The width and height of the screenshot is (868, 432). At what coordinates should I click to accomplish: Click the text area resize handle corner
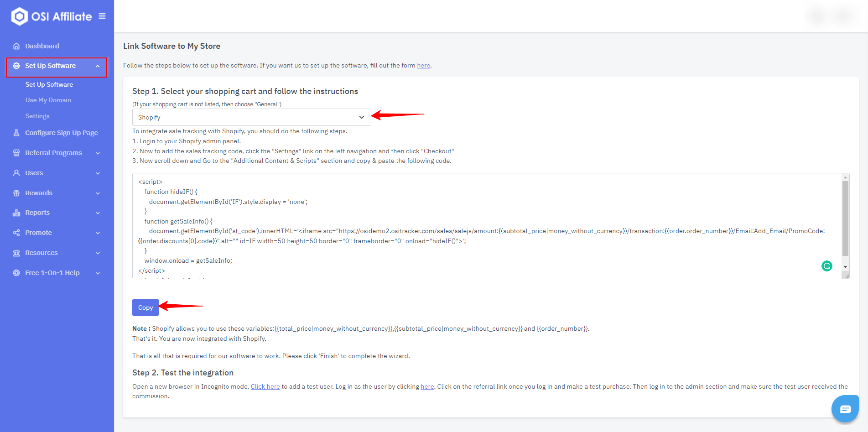tap(846, 276)
